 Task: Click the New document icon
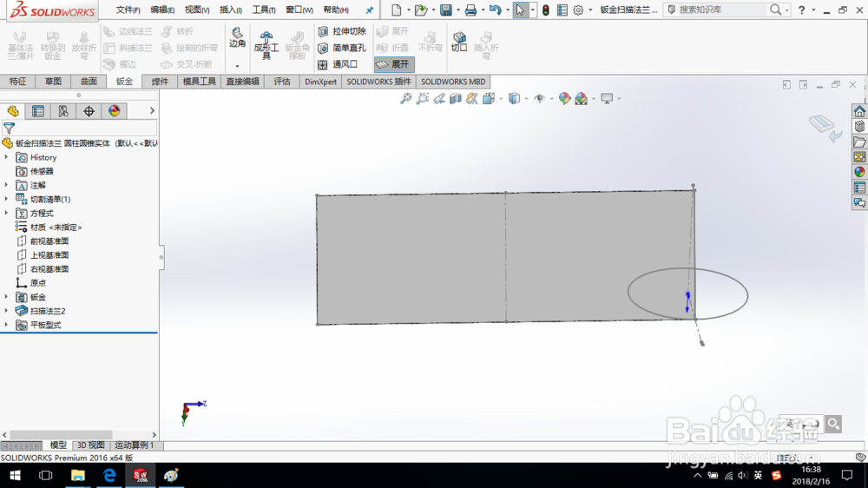[x=396, y=10]
